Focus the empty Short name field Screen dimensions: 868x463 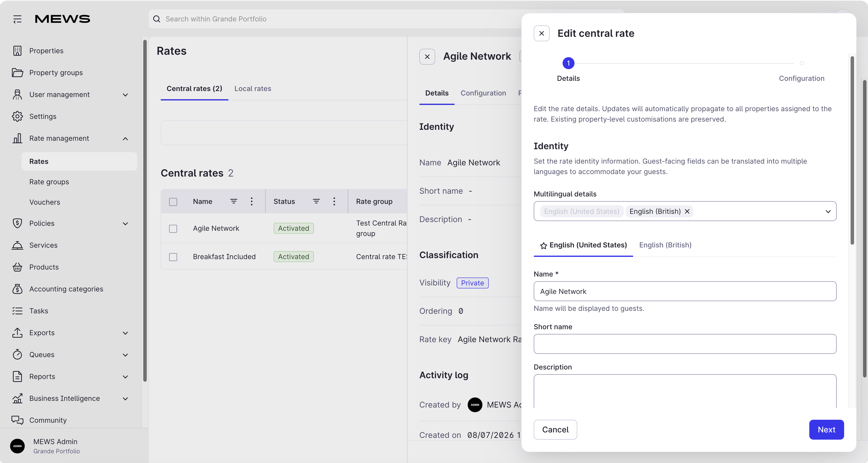point(685,344)
